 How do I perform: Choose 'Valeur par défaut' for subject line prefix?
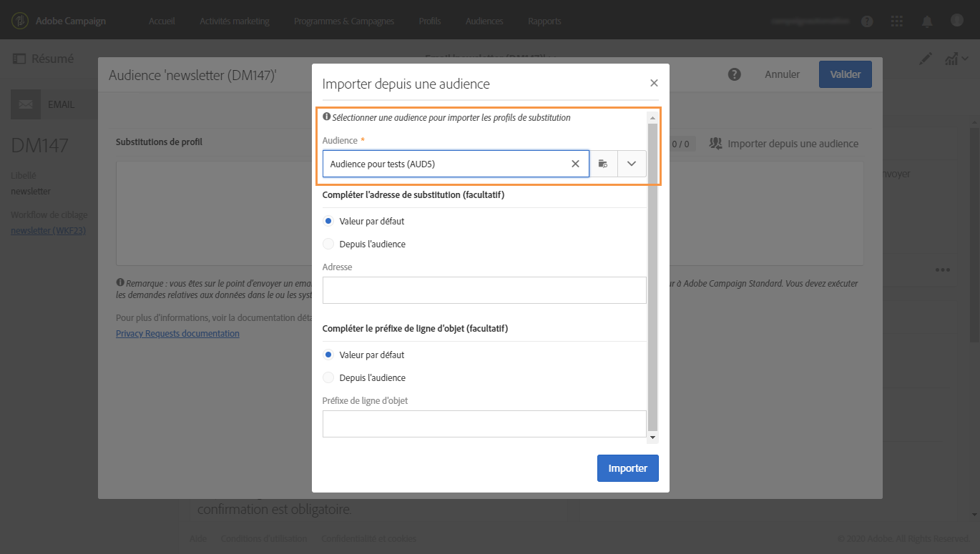(x=328, y=355)
